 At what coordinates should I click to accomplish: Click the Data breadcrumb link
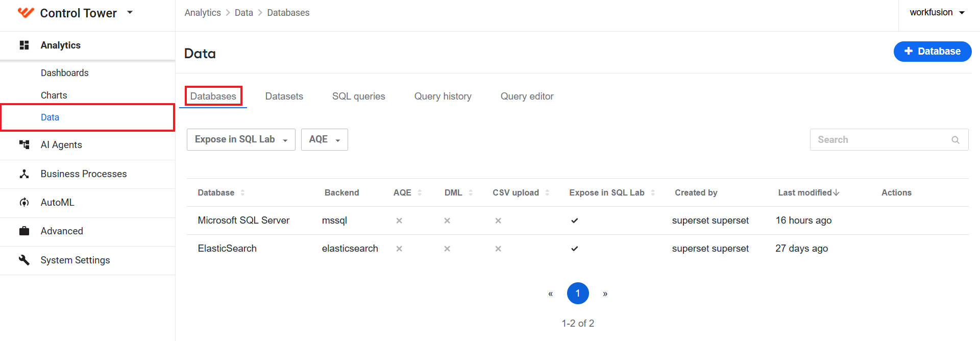[244, 13]
